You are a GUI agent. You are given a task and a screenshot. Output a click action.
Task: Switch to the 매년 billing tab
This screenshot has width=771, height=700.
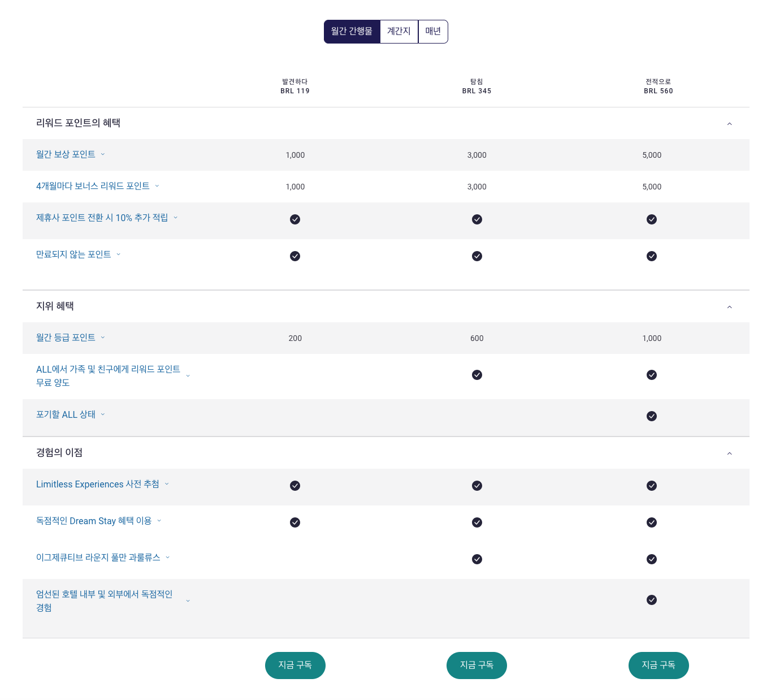pos(433,32)
